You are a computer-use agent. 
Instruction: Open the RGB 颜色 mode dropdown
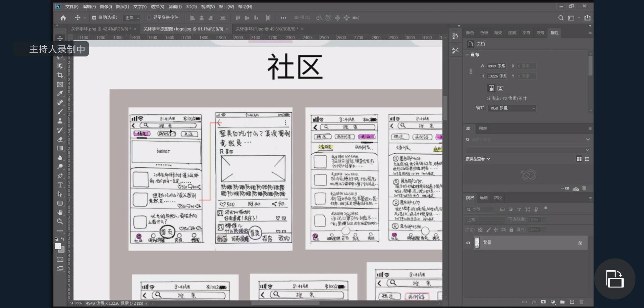(x=512, y=108)
